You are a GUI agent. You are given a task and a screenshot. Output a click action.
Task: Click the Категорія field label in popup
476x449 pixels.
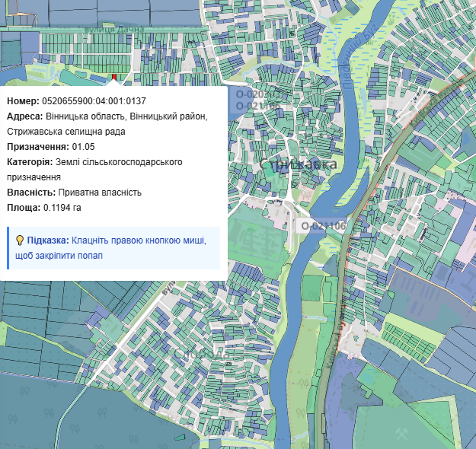pyautogui.click(x=29, y=162)
